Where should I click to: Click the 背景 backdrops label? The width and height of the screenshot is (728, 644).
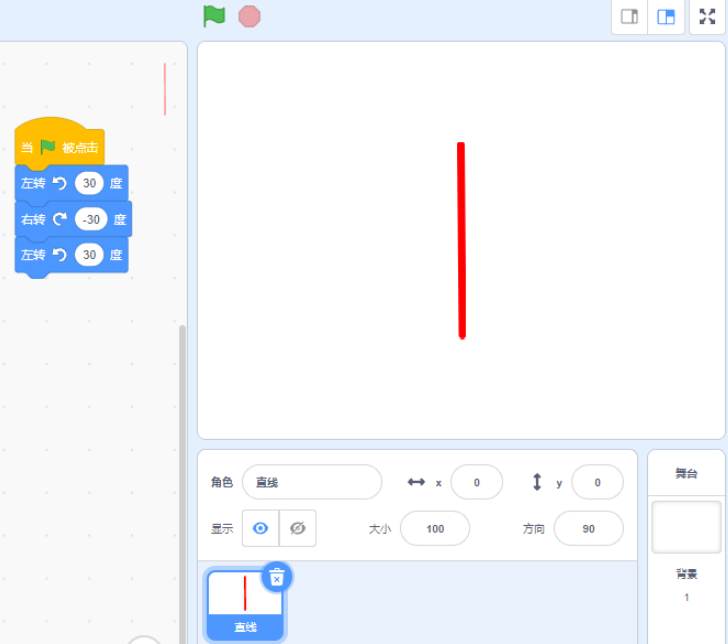pyautogui.click(x=686, y=574)
